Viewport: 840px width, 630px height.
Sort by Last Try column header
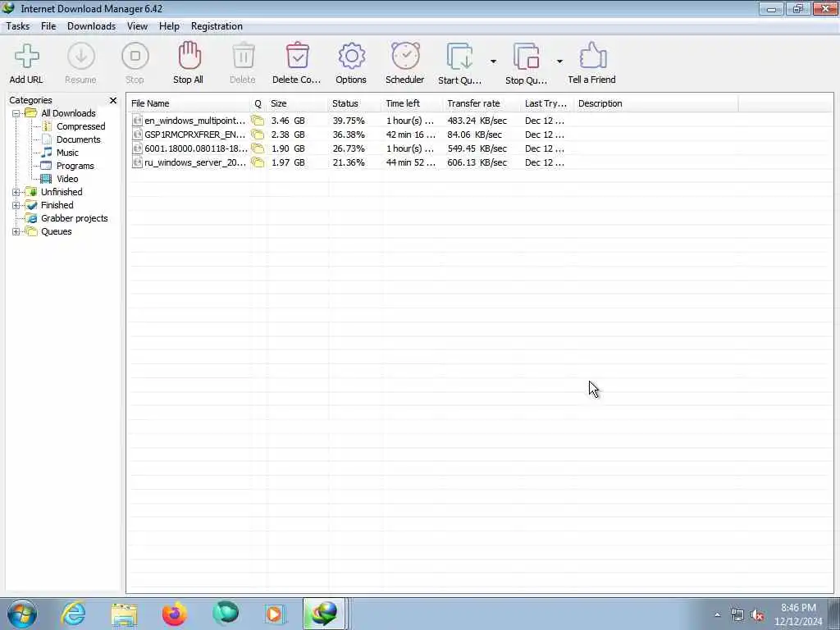548,103
